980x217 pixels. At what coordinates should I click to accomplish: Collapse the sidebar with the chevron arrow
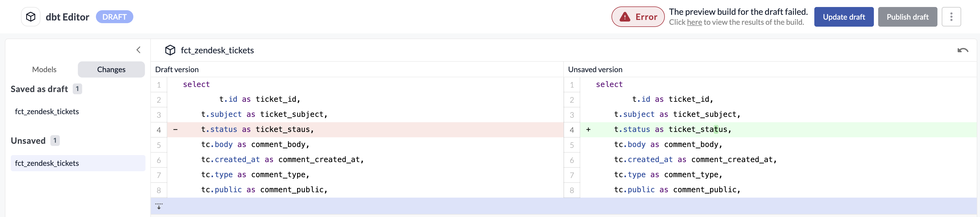(x=138, y=50)
